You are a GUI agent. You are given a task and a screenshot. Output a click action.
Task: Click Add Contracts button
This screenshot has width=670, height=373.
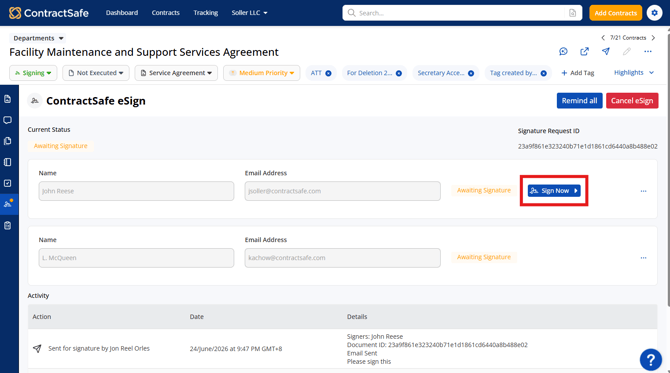(x=615, y=13)
